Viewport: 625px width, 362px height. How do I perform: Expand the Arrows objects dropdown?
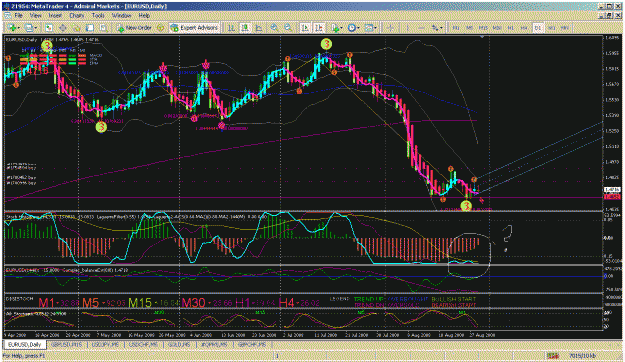[442, 28]
